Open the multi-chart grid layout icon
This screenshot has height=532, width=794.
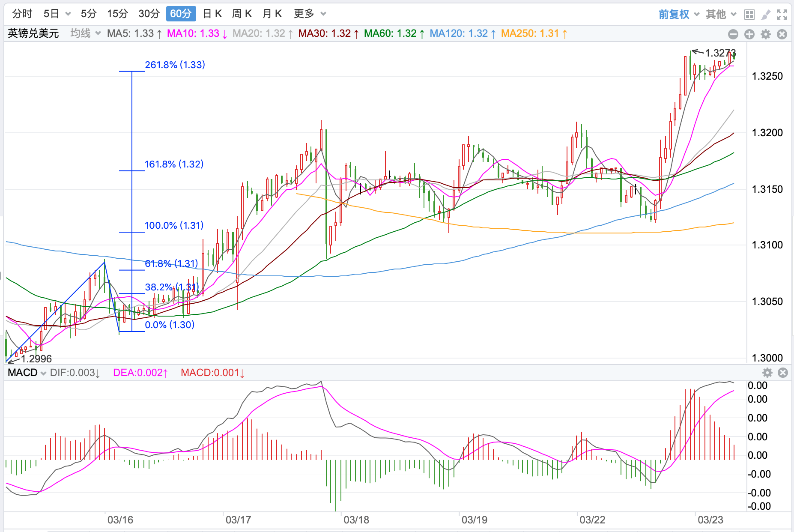(749, 15)
